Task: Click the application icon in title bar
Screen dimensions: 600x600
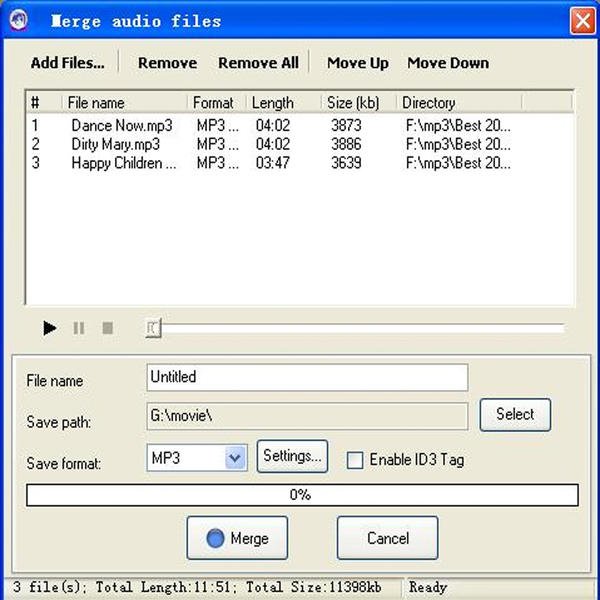Action: [x=18, y=20]
